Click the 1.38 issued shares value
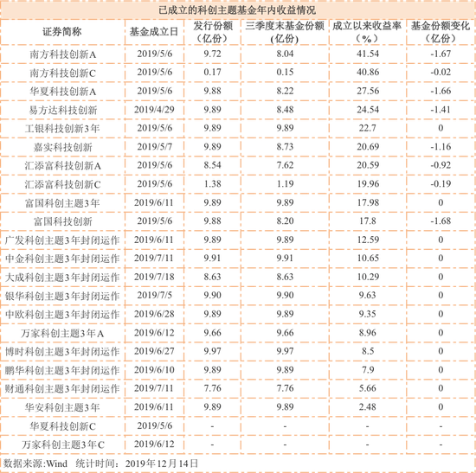 point(213,183)
